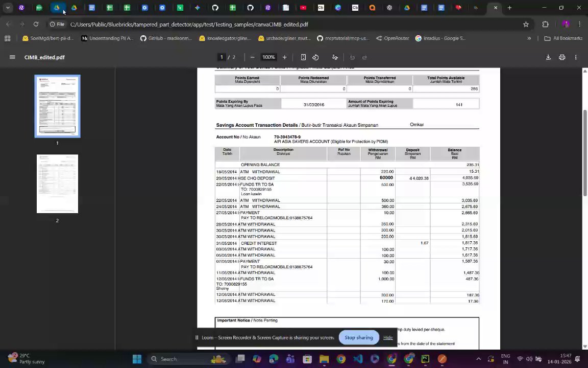Image resolution: width=588 pixels, height=368 pixels.
Task: Select page 1 thumbnail
Action: pyautogui.click(x=57, y=106)
